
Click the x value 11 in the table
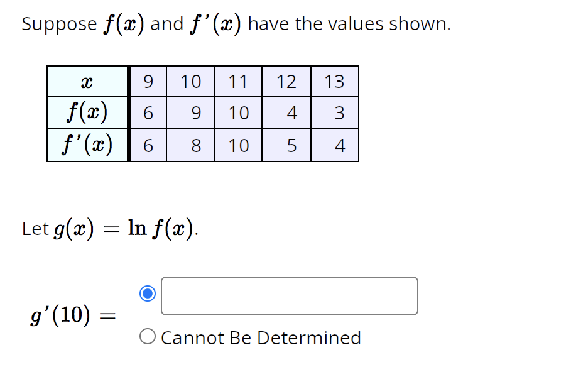pos(238,81)
